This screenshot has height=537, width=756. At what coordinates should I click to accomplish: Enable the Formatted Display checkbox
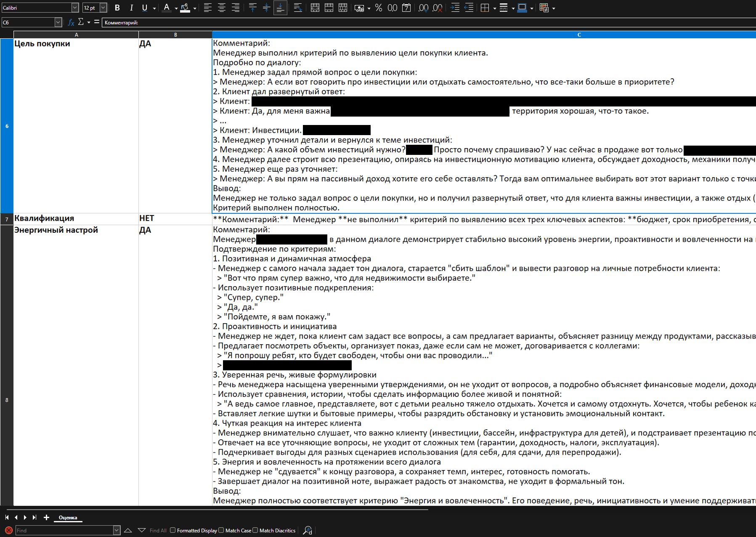[172, 530]
